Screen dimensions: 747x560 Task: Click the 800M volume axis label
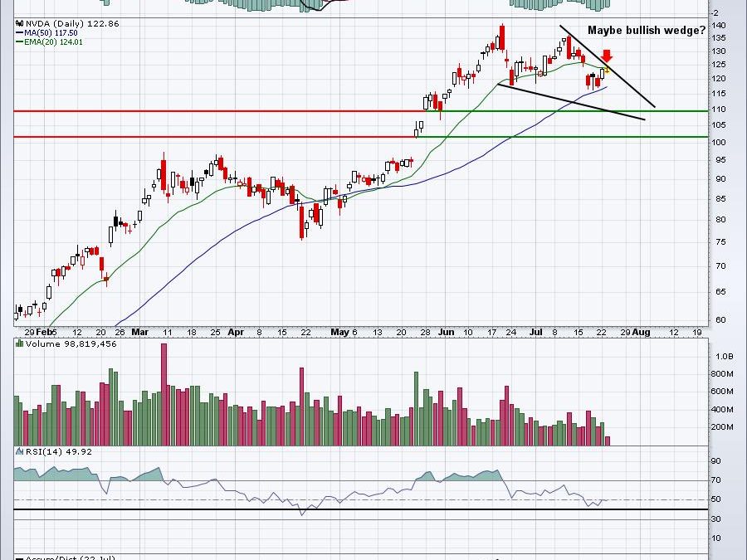click(722, 374)
